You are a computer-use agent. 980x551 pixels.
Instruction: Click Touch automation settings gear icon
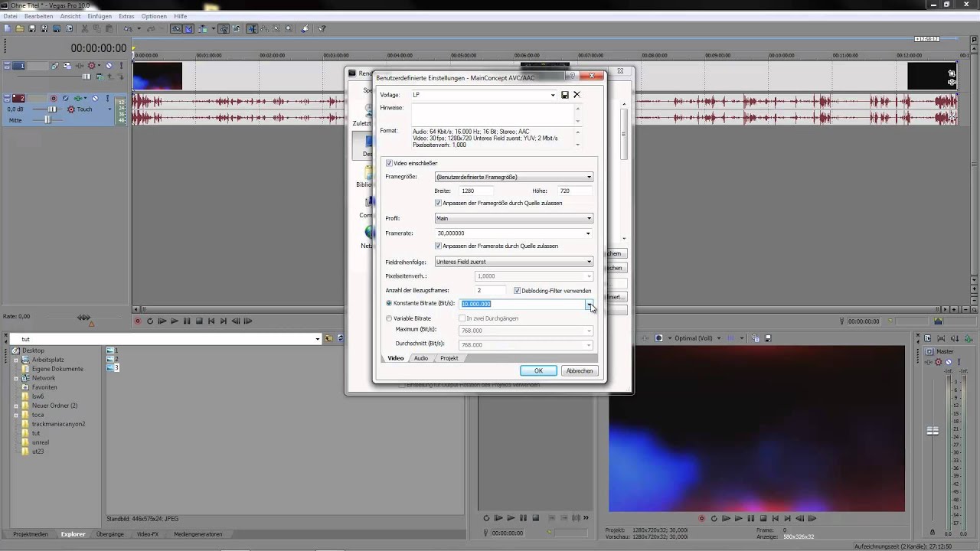(x=71, y=109)
